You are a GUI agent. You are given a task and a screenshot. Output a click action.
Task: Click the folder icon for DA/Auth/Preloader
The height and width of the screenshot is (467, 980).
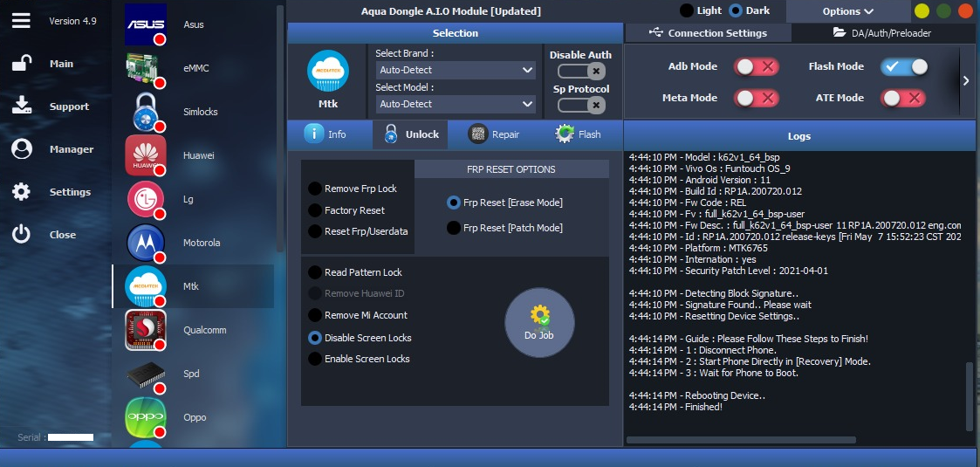(x=840, y=32)
